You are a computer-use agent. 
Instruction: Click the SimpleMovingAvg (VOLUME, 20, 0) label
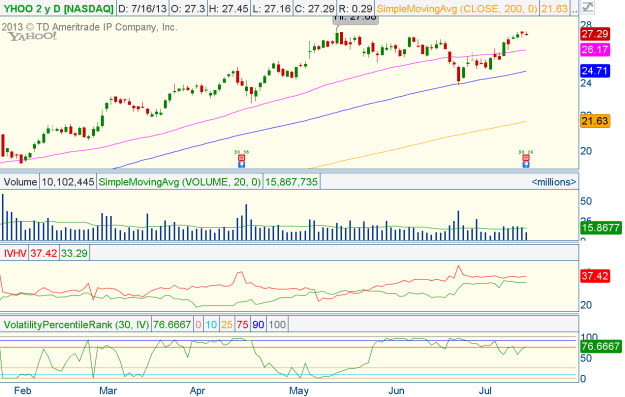[x=179, y=182]
